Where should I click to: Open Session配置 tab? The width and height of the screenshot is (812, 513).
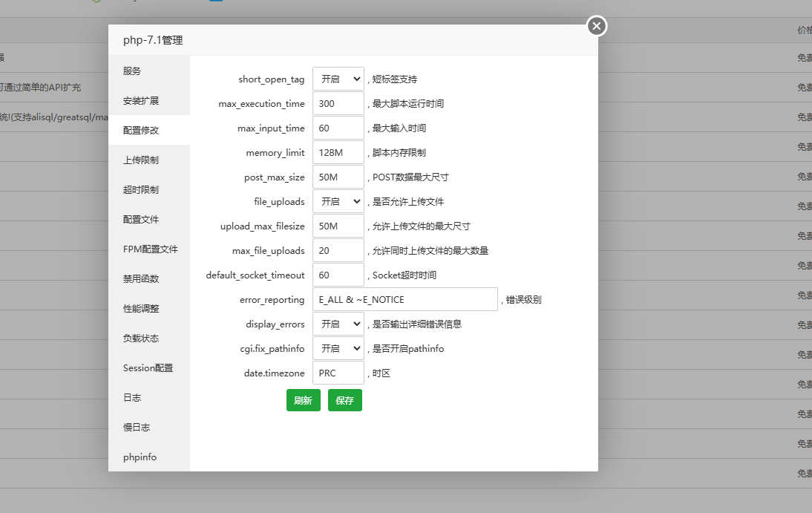(x=149, y=368)
